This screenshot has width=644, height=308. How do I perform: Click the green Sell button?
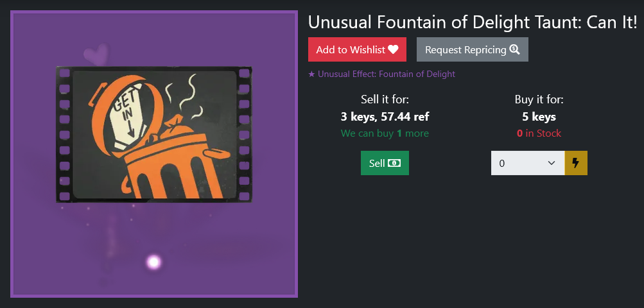point(385,163)
